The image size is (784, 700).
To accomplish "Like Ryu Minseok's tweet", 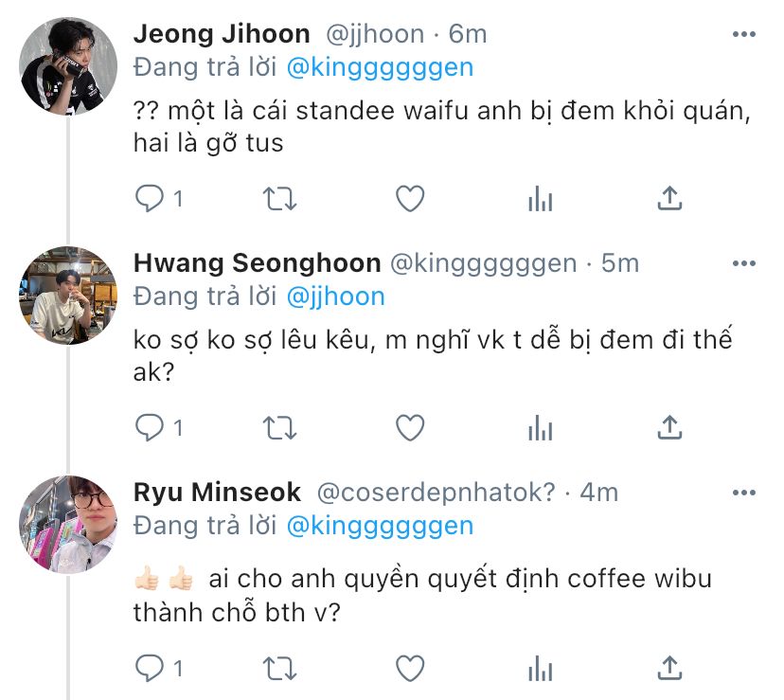I will coord(410,669).
